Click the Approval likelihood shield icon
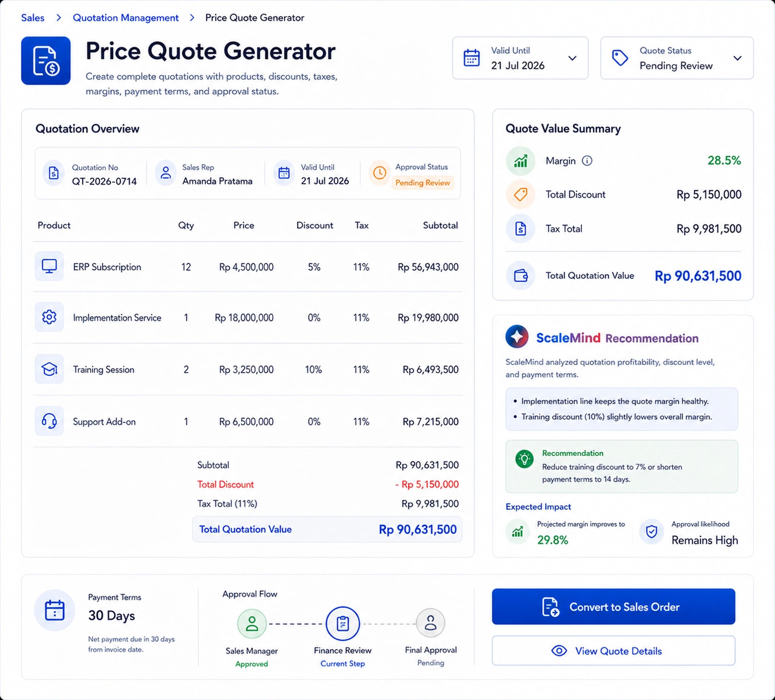Image resolution: width=775 pixels, height=700 pixels. (652, 532)
